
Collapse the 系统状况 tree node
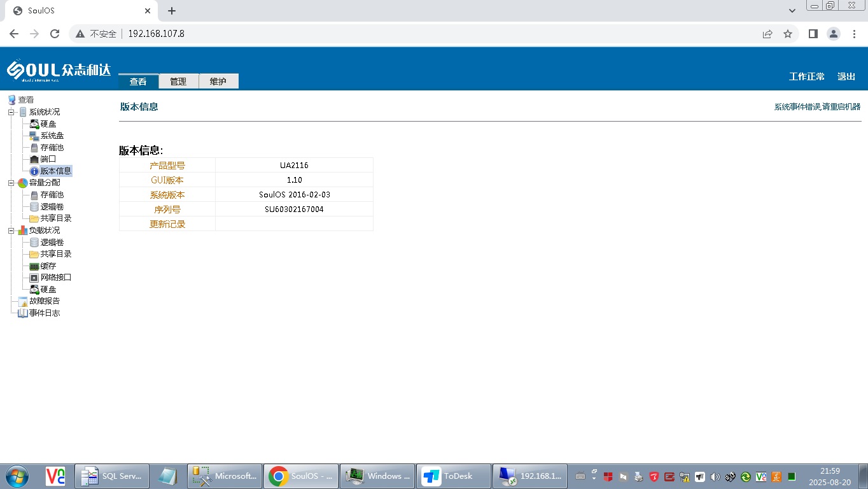11,112
